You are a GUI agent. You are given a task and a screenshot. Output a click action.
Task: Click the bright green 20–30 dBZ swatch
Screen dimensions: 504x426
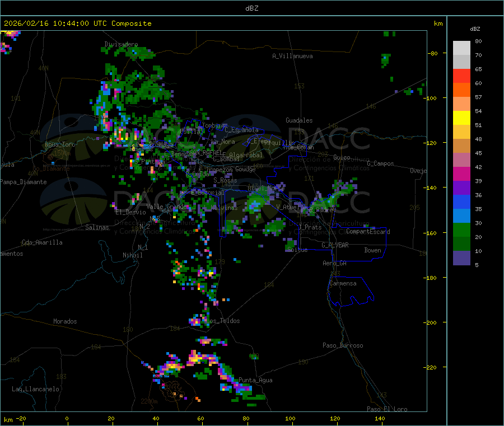click(x=461, y=230)
